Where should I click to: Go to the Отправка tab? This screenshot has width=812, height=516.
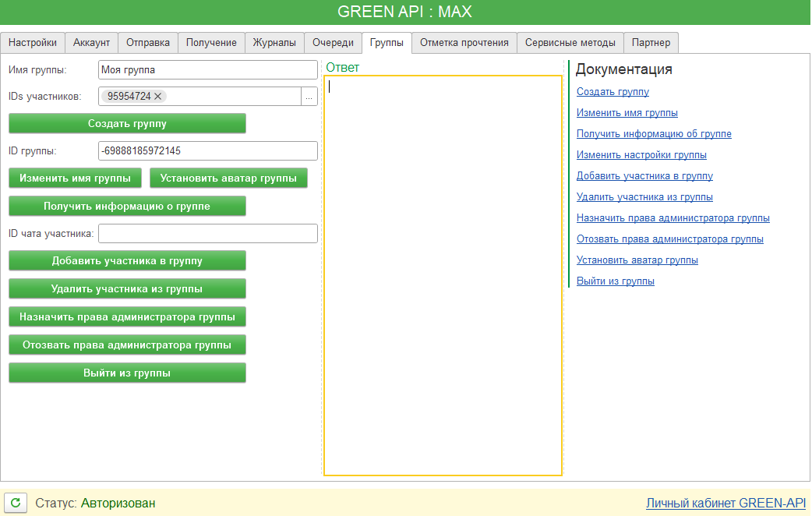(x=148, y=43)
